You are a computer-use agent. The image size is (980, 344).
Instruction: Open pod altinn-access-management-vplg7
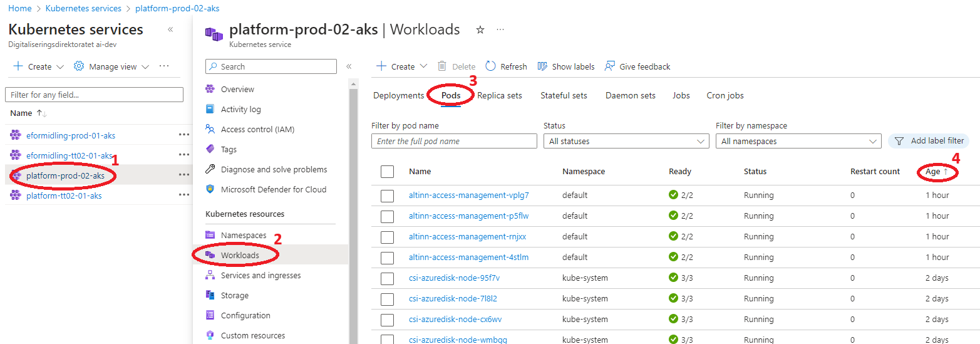pyautogui.click(x=468, y=195)
